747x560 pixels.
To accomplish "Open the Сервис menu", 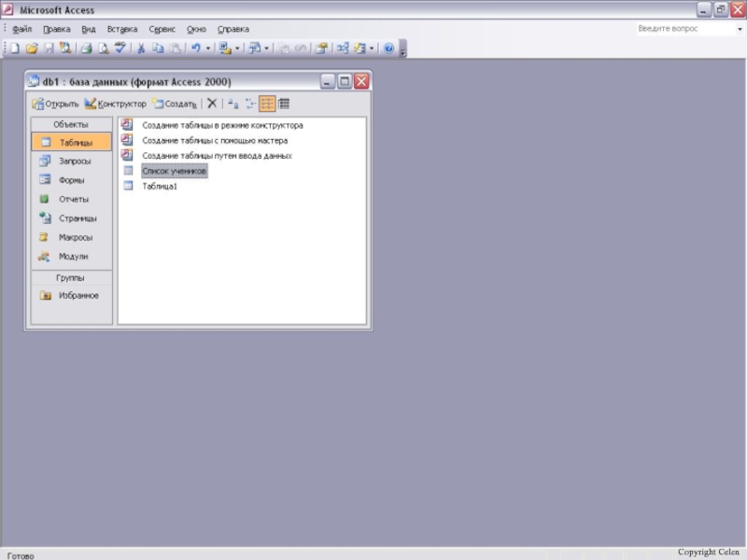I will (162, 29).
